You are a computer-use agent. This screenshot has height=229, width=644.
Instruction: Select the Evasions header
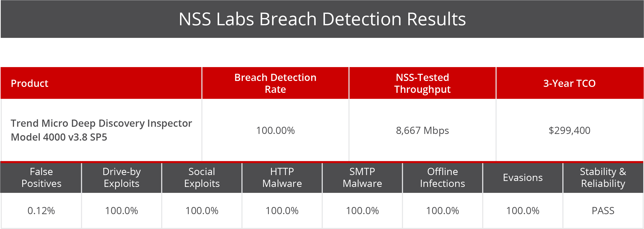pos(523,178)
